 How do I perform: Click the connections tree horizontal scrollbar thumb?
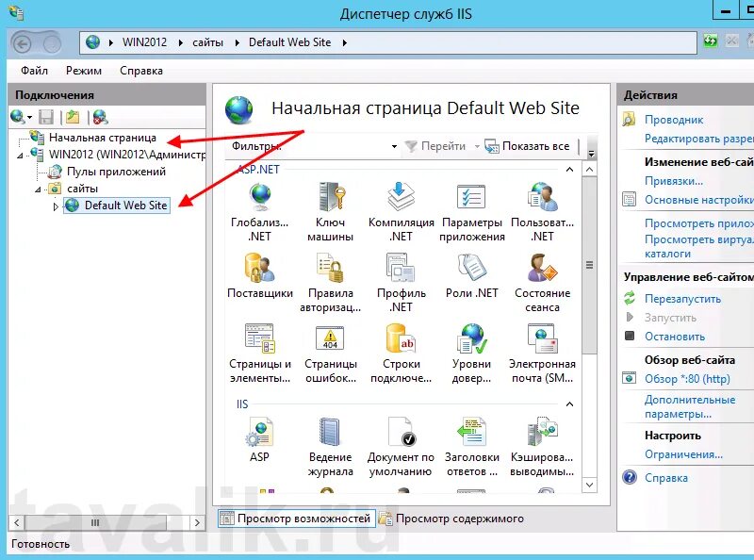pos(96,522)
